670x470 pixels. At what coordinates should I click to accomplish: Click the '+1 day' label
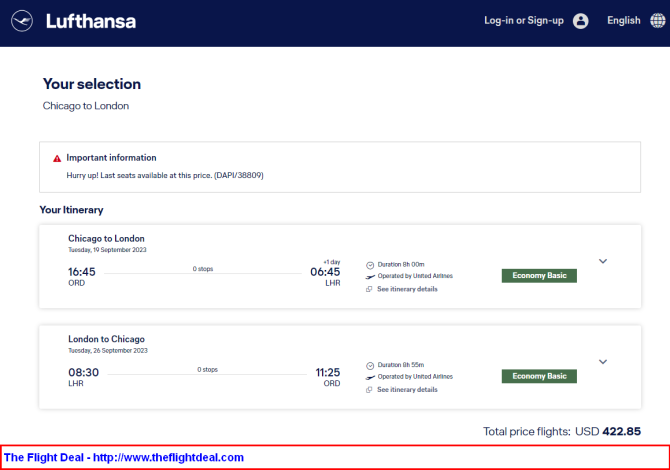point(332,262)
